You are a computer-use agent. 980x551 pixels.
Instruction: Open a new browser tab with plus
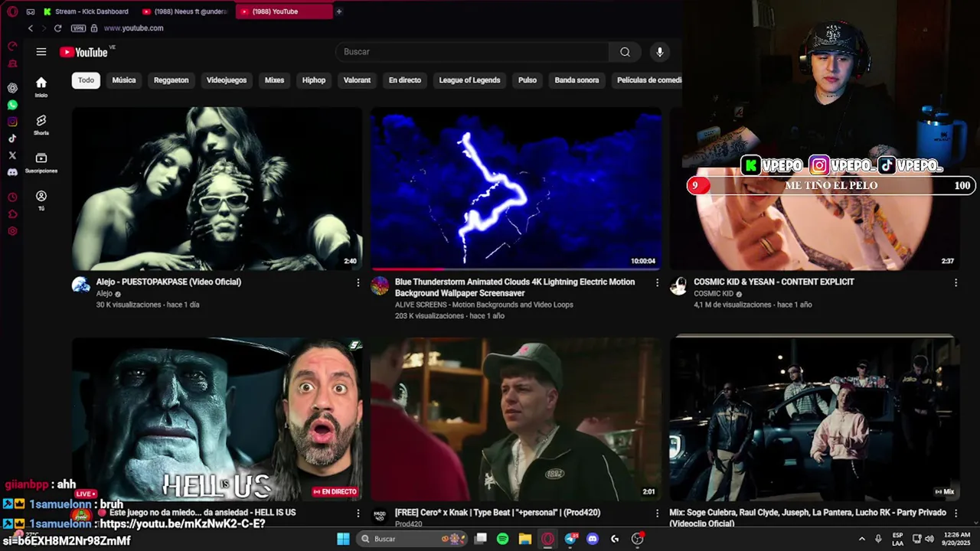(339, 11)
